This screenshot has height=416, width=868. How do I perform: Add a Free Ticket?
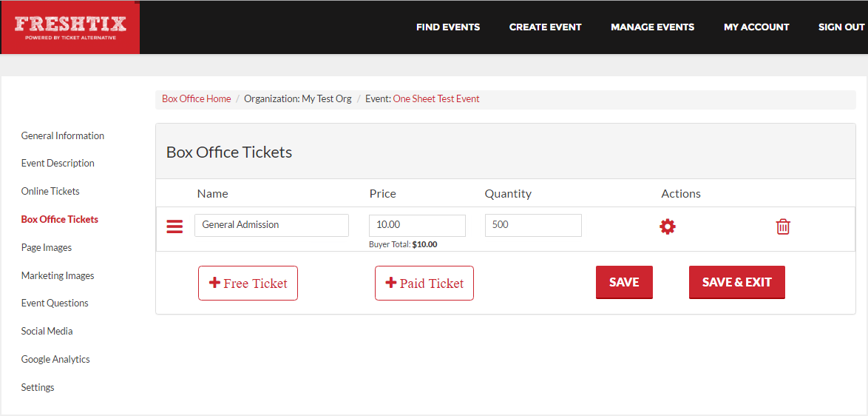coord(248,283)
